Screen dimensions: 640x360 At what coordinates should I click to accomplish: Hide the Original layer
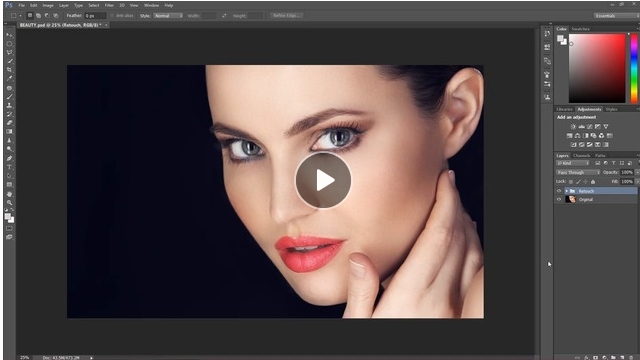[x=559, y=200]
